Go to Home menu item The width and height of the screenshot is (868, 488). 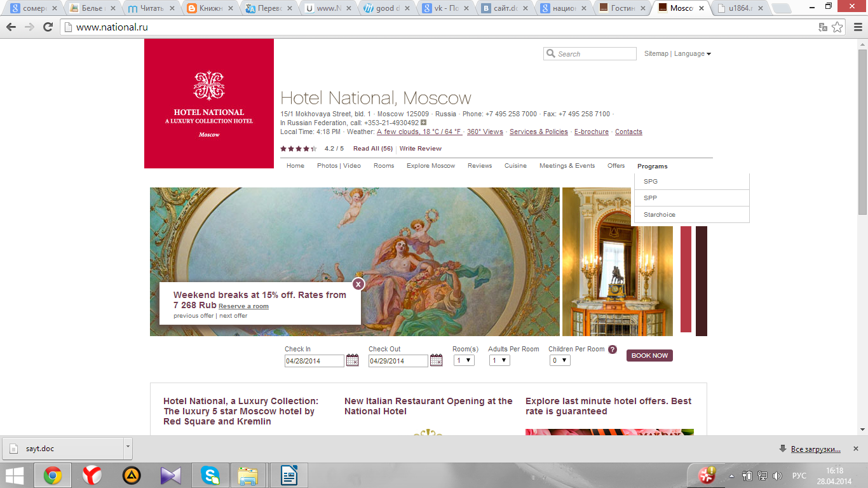(295, 166)
